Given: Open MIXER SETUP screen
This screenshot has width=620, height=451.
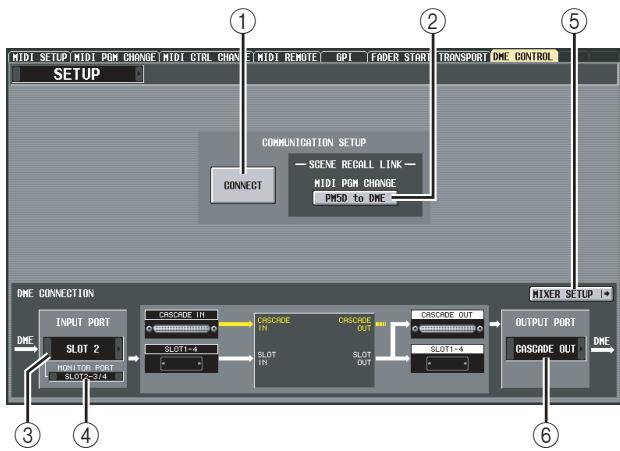Looking at the screenshot, I should [x=571, y=294].
